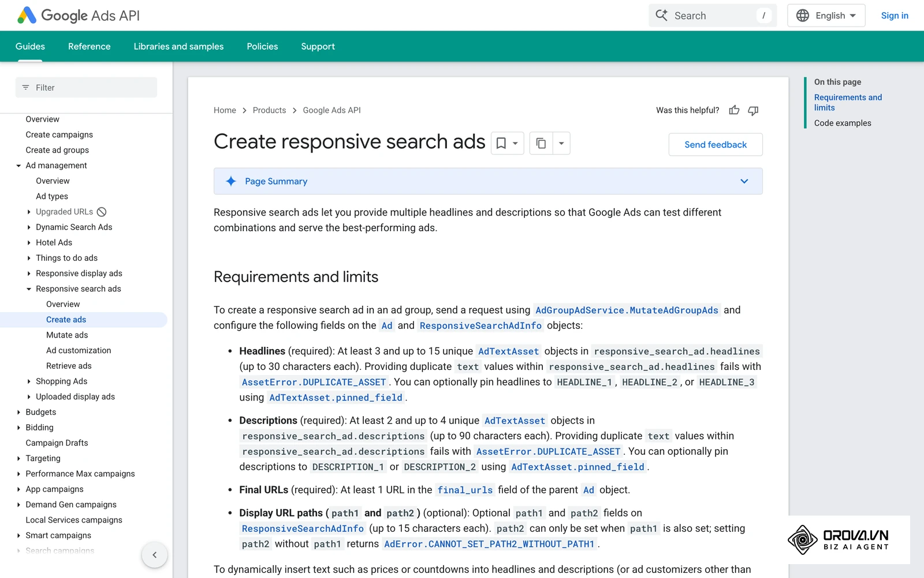Open the English language dropdown
Screen dimensions: 924x578
pyautogui.click(x=826, y=16)
